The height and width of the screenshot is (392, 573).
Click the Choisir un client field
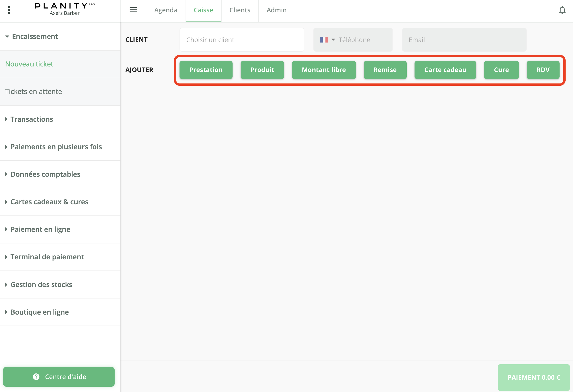pos(242,40)
